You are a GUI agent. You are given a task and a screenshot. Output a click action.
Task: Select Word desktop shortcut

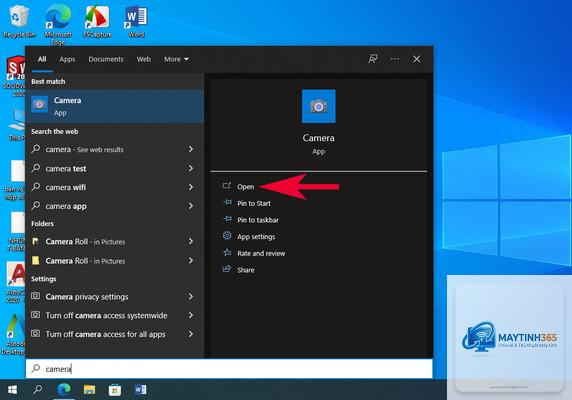pyautogui.click(x=136, y=21)
